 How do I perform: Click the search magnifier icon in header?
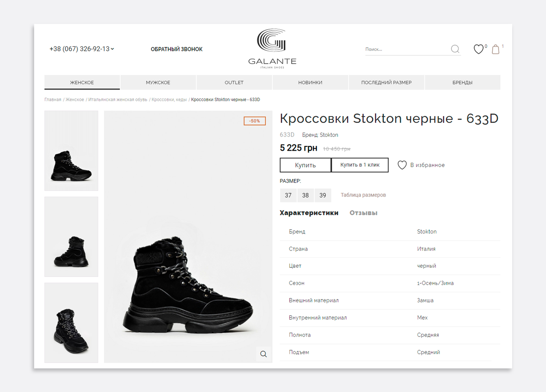455,49
